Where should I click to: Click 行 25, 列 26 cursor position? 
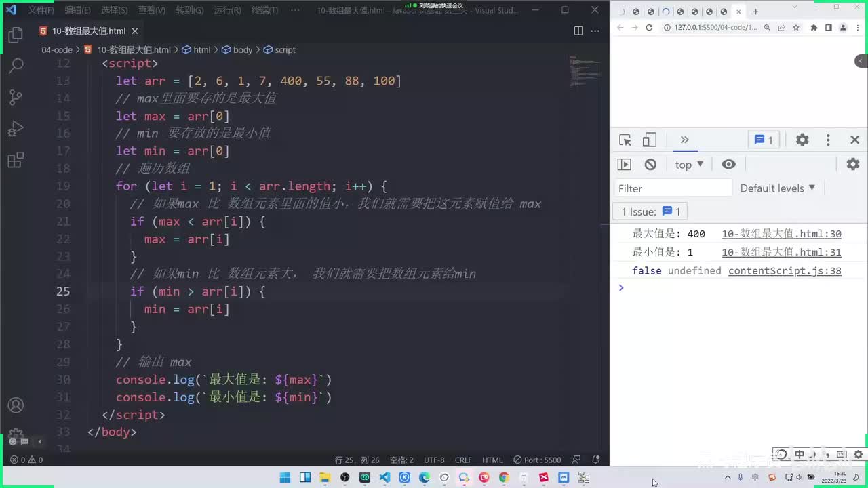pyautogui.click(x=357, y=460)
